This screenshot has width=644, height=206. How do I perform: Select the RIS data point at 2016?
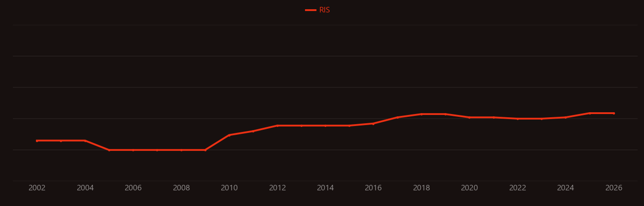374,124
